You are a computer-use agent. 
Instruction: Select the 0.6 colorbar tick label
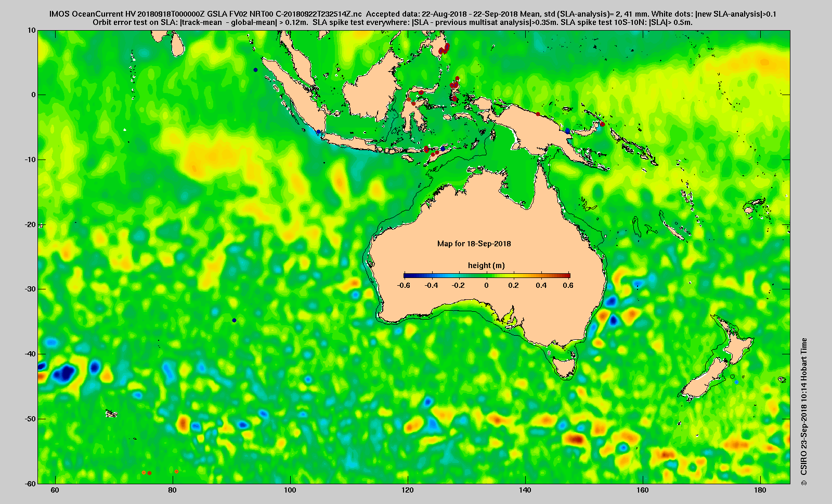(x=568, y=285)
